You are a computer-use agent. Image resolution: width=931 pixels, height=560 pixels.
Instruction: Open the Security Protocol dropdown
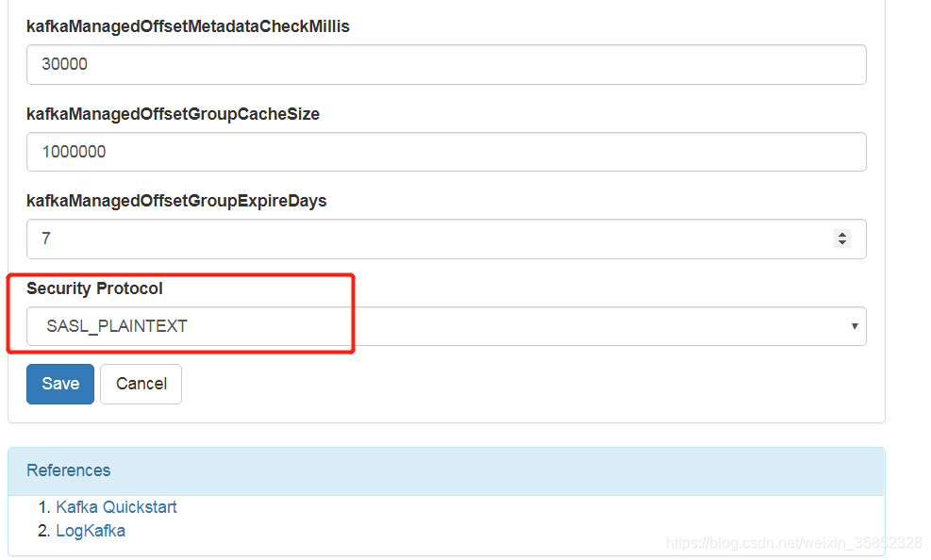coord(446,326)
